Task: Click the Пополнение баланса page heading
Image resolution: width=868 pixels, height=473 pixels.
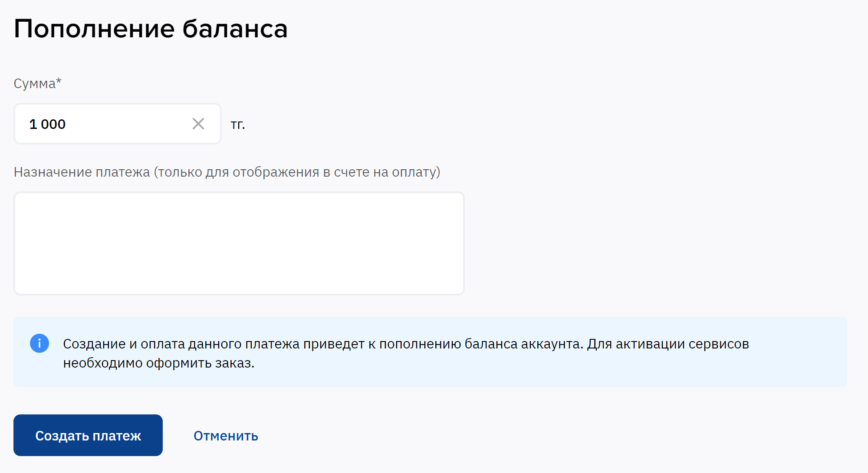Action: point(151,28)
